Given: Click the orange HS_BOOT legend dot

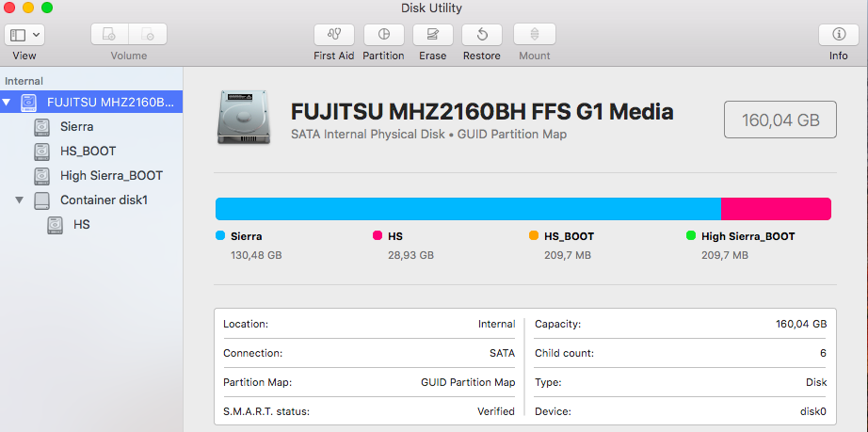Looking at the screenshot, I should pyautogui.click(x=534, y=235).
